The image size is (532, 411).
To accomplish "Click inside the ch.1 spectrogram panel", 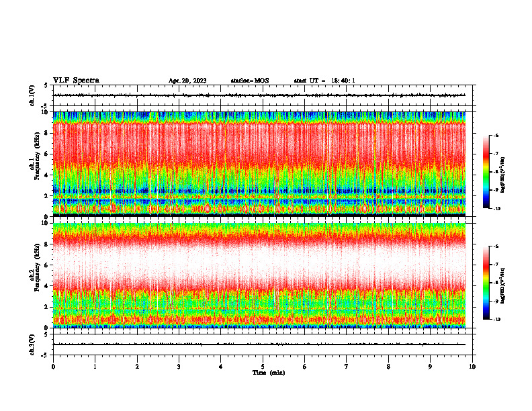I will pos(259,164).
